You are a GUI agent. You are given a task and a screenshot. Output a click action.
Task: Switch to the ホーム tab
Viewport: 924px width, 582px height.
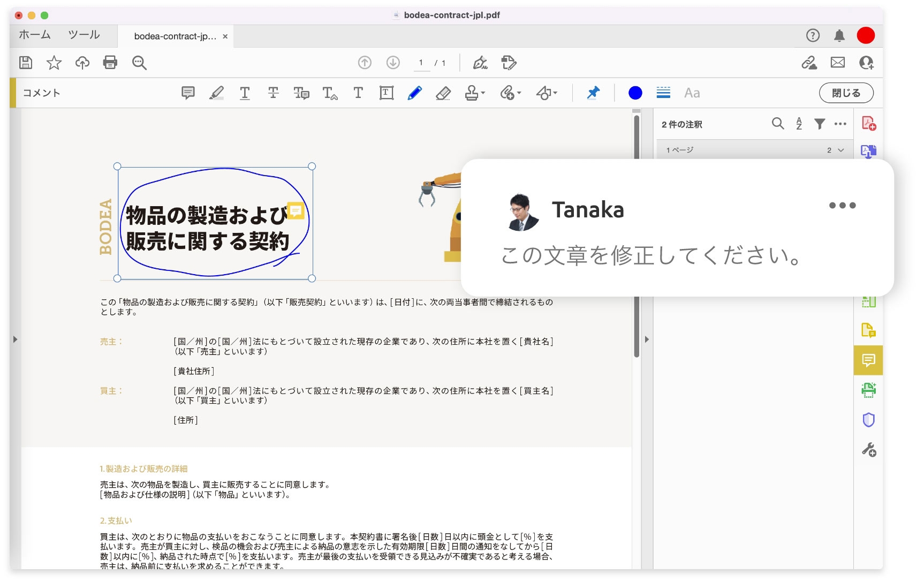(35, 35)
